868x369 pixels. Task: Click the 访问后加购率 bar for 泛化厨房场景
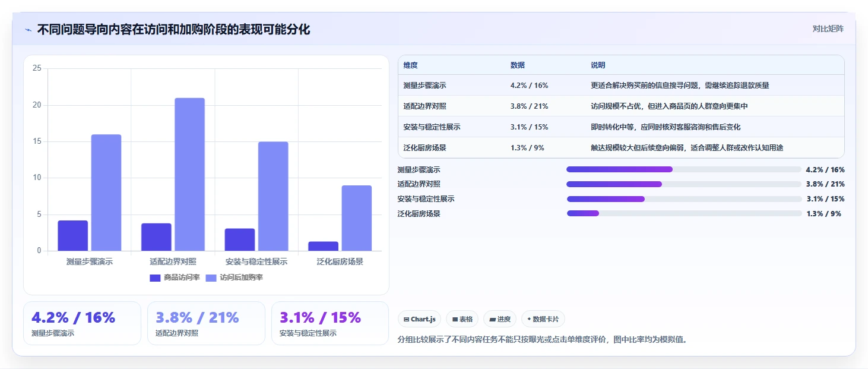357,218
